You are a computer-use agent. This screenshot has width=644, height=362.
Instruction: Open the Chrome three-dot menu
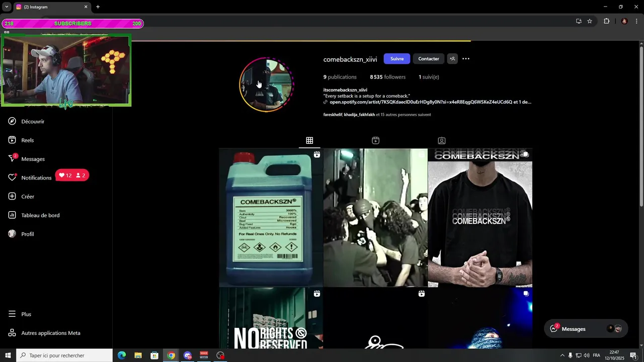(x=636, y=21)
